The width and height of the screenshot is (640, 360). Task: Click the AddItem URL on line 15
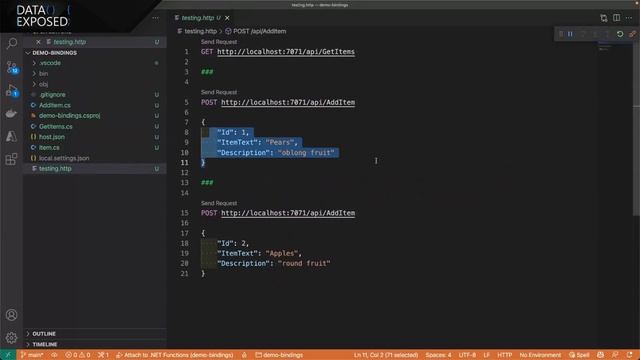pos(288,213)
